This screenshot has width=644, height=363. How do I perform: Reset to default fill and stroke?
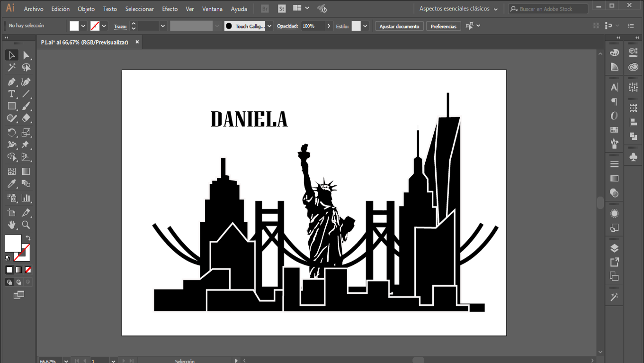(x=8, y=258)
